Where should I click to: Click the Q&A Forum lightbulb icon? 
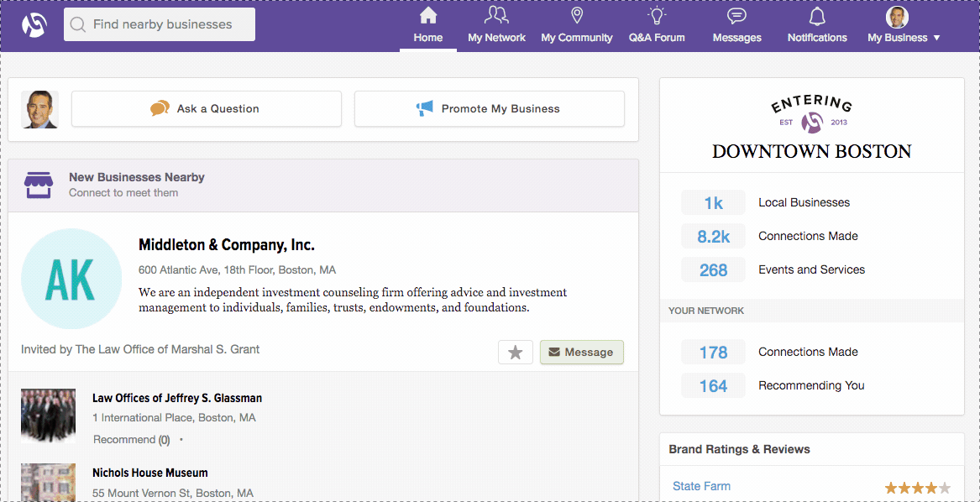click(657, 15)
